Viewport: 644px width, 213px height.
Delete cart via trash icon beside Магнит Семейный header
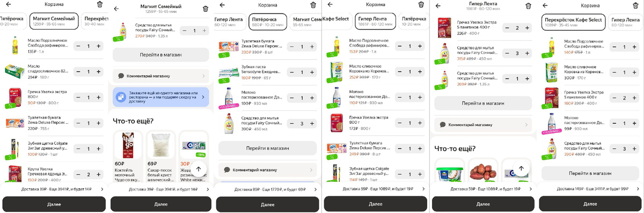click(206, 8)
